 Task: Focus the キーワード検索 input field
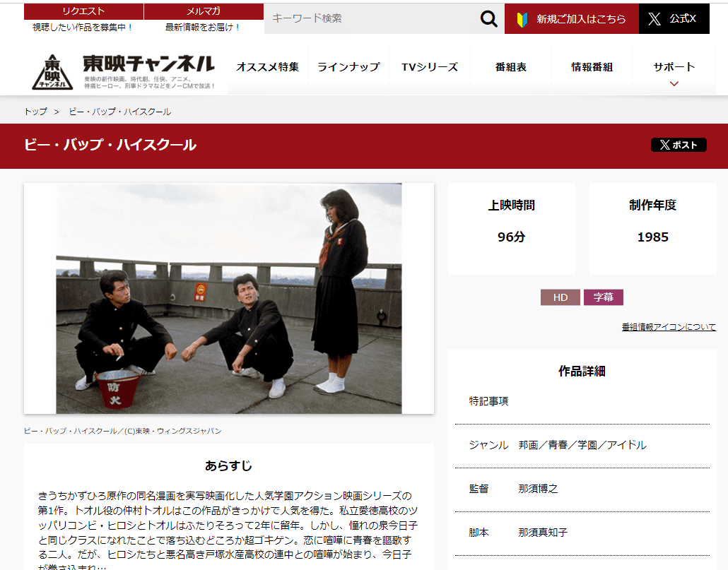(x=372, y=18)
